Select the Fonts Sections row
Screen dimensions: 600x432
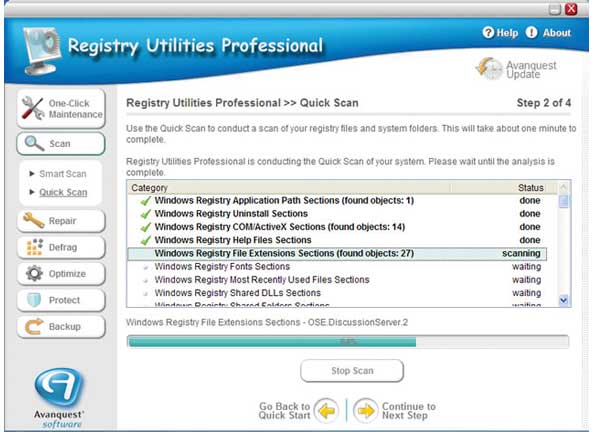coord(337,267)
